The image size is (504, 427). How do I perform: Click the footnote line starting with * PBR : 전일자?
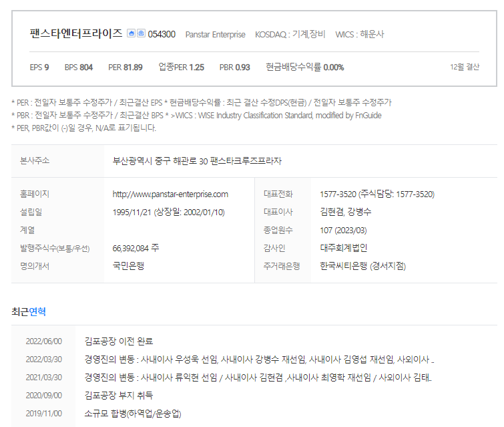pos(196,115)
